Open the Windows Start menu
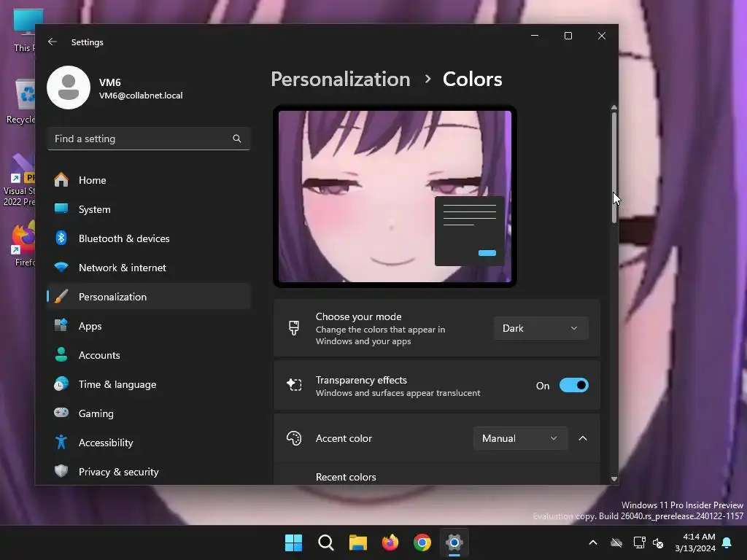The height and width of the screenshot is (560, 747). point(293,542)
